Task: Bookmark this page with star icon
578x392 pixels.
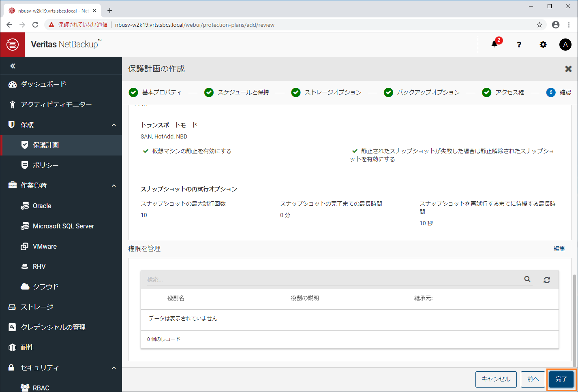Action: (x=539, y=25)
